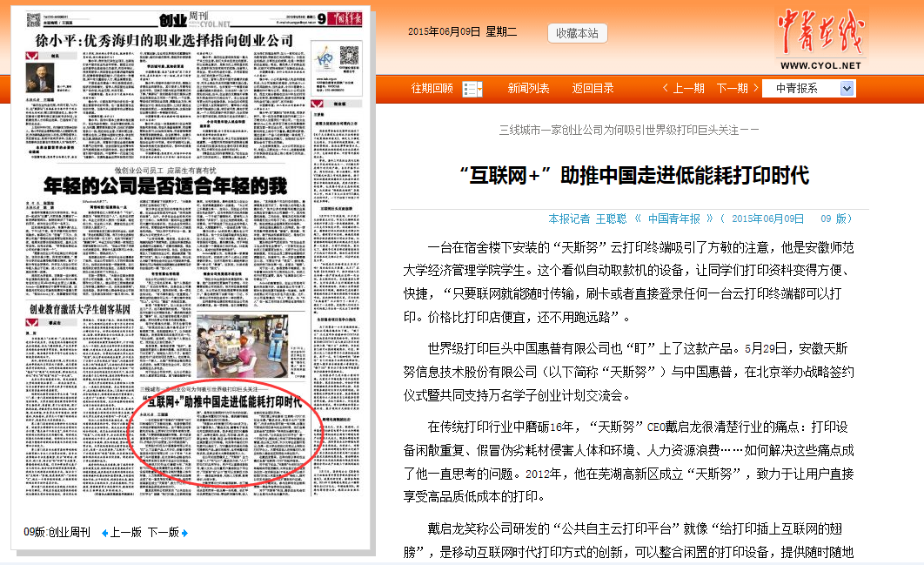Click the red 中国青年报 masthead on the page thumbnail
This screenshot has height=565, width=924.
[x=345, y=19]
